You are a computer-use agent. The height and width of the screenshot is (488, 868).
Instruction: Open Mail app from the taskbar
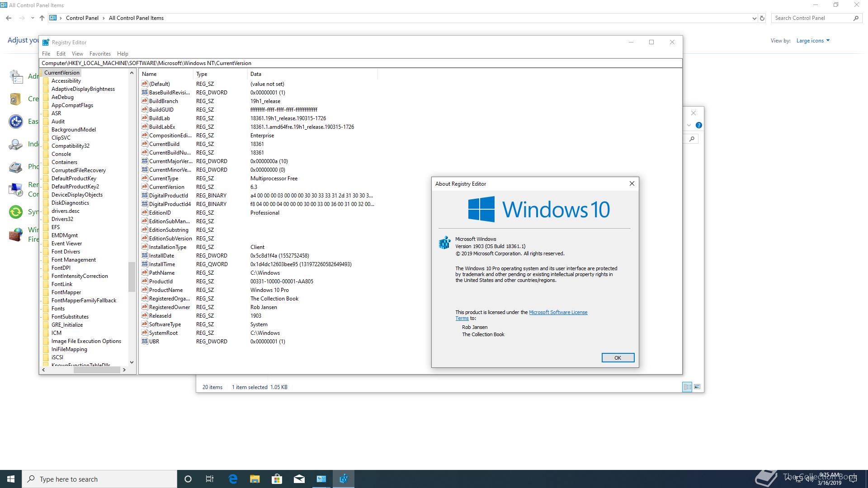point(299,479)
